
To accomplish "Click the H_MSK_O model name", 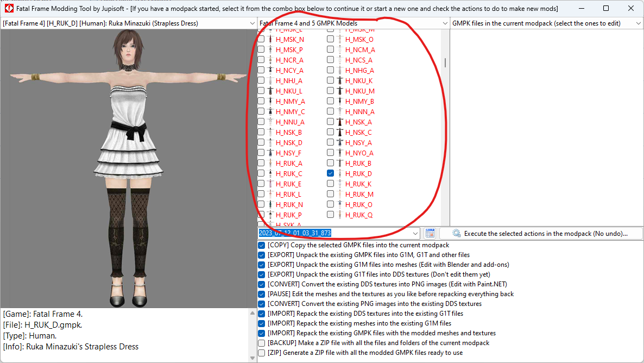I will 359,40.
